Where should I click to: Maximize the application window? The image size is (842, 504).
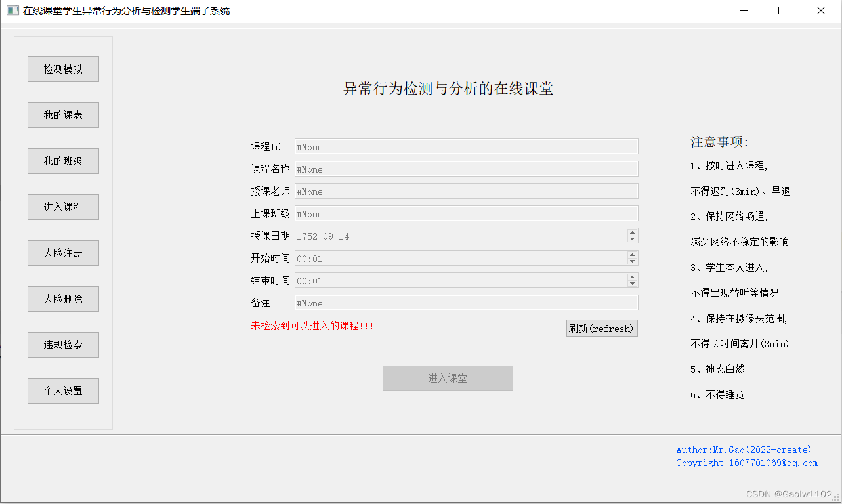click(x=782, y=10)
